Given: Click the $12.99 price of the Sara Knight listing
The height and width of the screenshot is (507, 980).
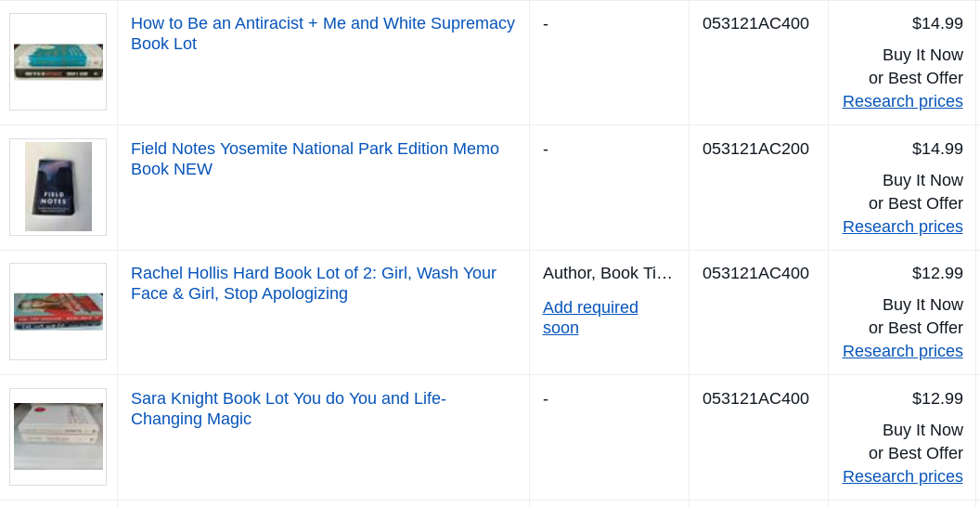Looking at the screenshot, I should (x=937, y=399).
